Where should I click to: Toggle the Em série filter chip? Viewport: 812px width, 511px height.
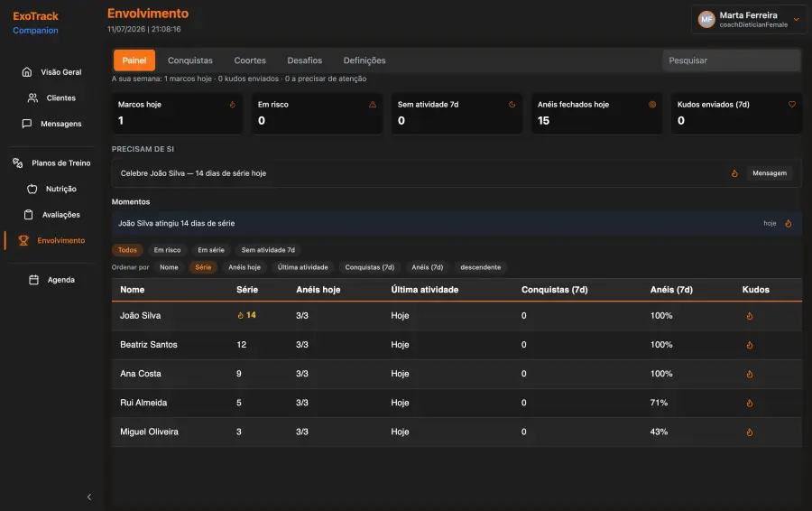click(x=211, y=250)
